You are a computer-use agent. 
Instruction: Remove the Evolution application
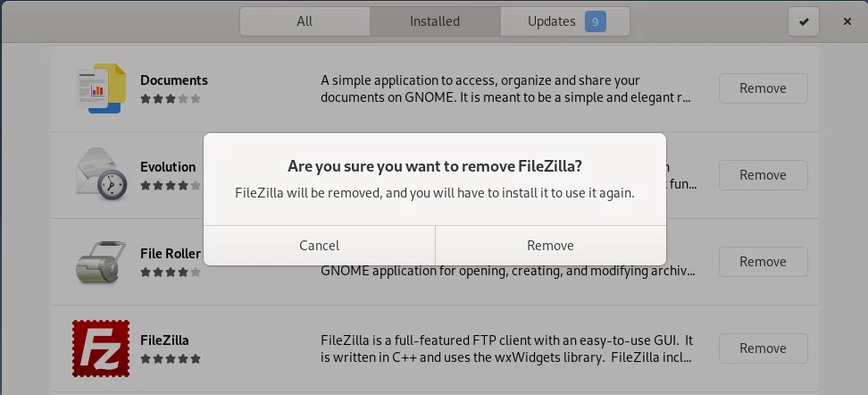763,175
